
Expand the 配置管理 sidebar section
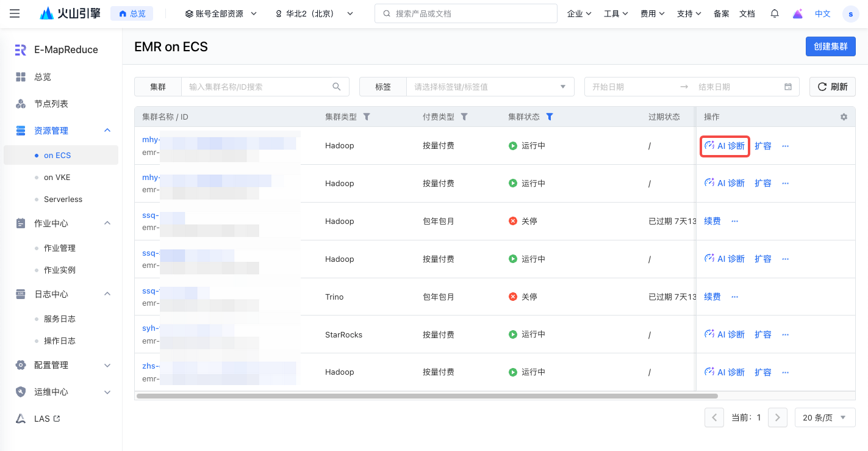[107, 365]
